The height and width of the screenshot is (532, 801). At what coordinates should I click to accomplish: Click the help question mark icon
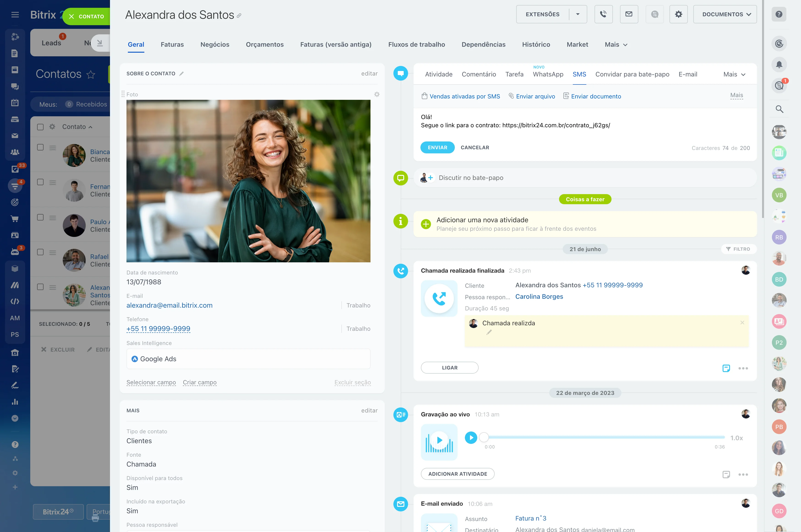pos(779,14)
